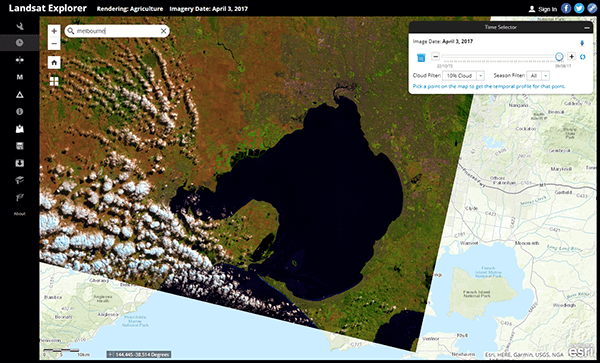This screenshot has width=600, height=363.
Task: Open the Season Filter dropdown
Action: click(x=538, y=76)
